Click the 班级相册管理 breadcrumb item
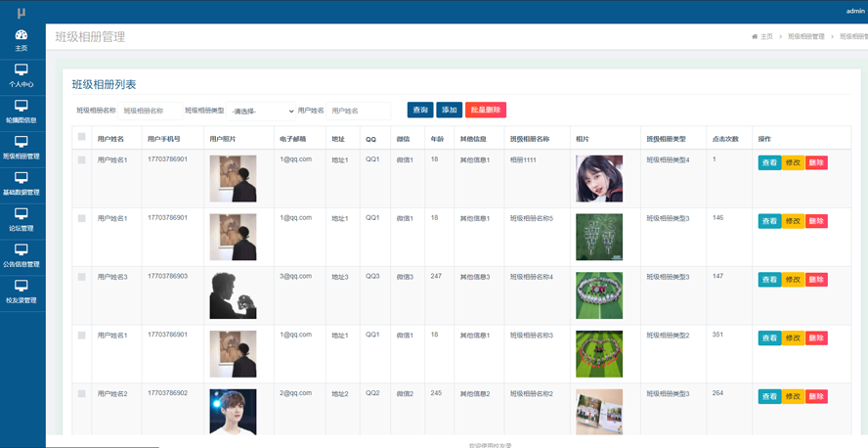This screenshot has height=448, width=868. 805,36
